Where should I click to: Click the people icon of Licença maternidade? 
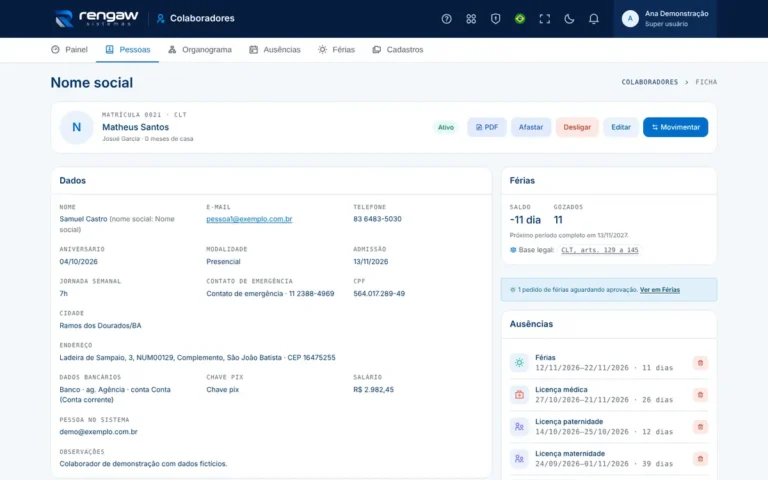point(519,458)
